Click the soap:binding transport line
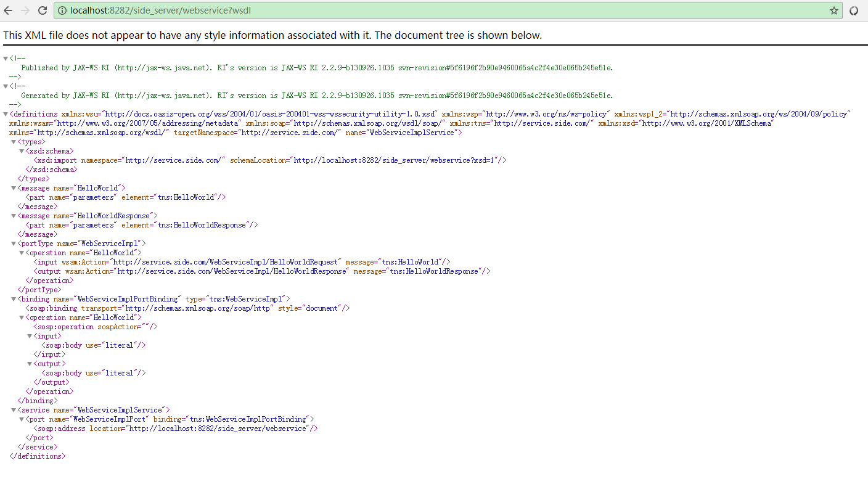Viewport: 868px width, 492px height. coord(187,308)
